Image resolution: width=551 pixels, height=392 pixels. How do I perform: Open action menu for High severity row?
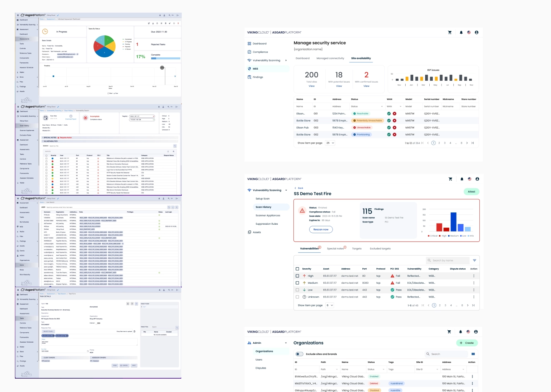[x=474, y=276]
